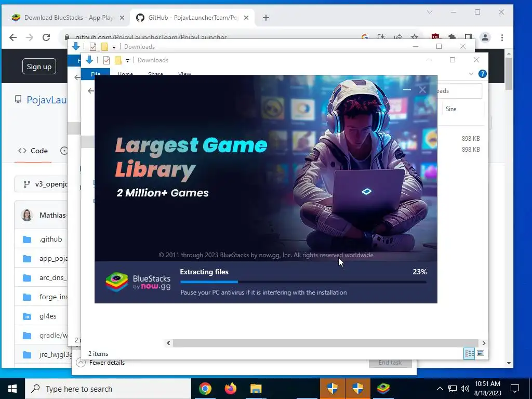Image resolution: width=532 pixels, height=399 pixels.
Task: Open Quick Access dropdown in the back Downloads window
Action: tap(114, 47)
